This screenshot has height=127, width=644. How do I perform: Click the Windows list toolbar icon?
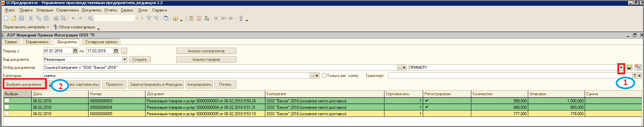coord(166,18)
